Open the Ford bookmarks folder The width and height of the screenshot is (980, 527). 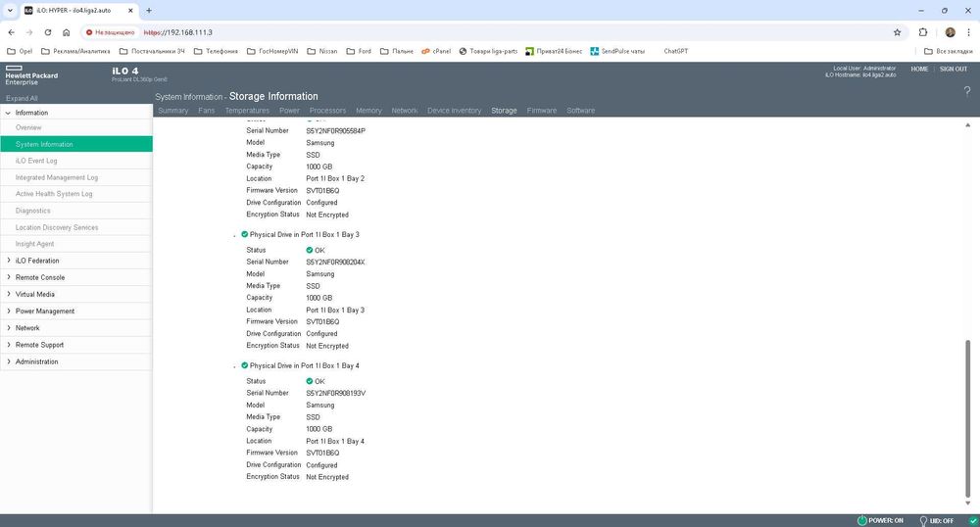(x=359, y=51)
